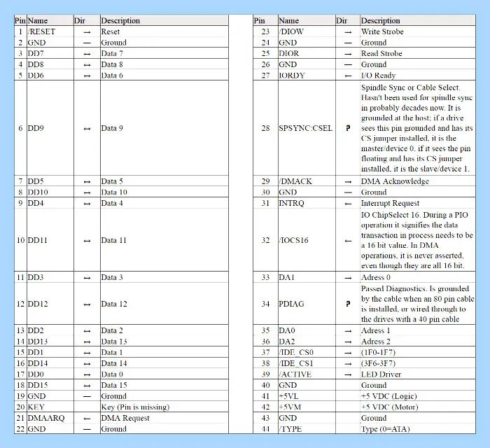Click the pin number 44 cell

click(265, 428)
